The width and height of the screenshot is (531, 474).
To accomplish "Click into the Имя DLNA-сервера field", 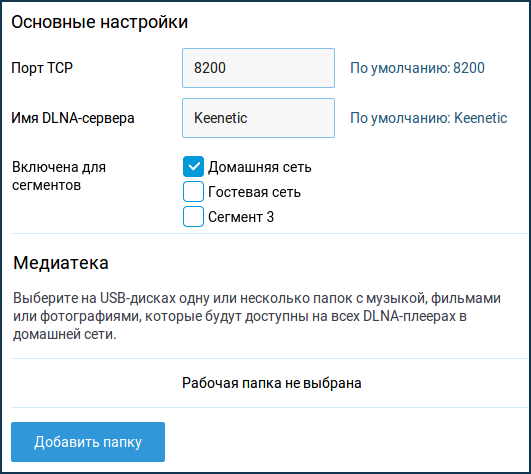I will (258, 118).
